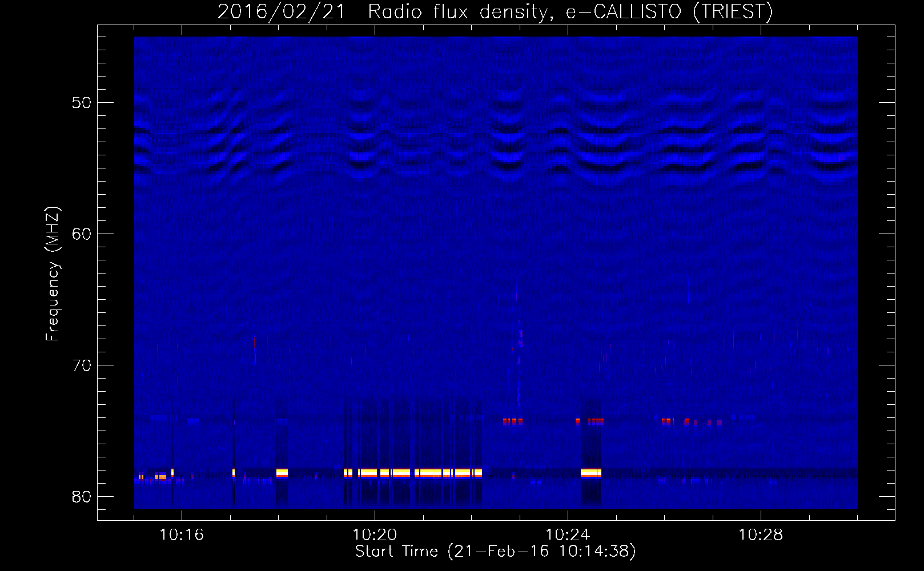Screen dimensions: 924x571
Task: Click the plot title '2016/02/21 Radio flux density'
Action: (495, 11)
